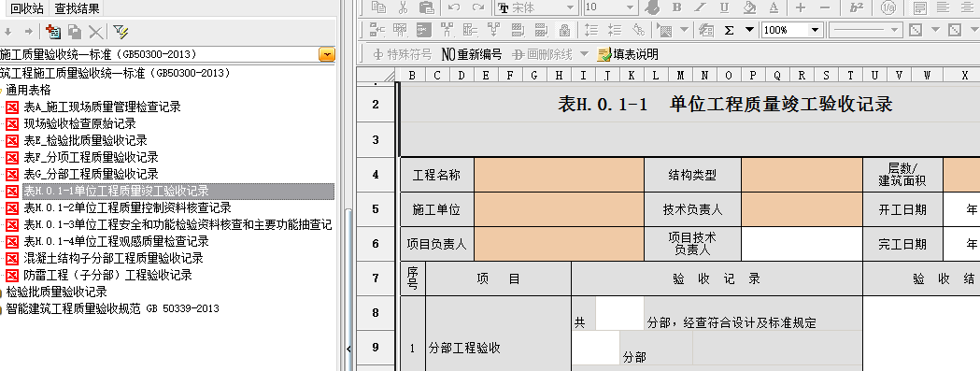Image resolution: width=980 pixels, height=371 pixels.
Task: Click the filter with lightning icon
Action: (121, 31)
